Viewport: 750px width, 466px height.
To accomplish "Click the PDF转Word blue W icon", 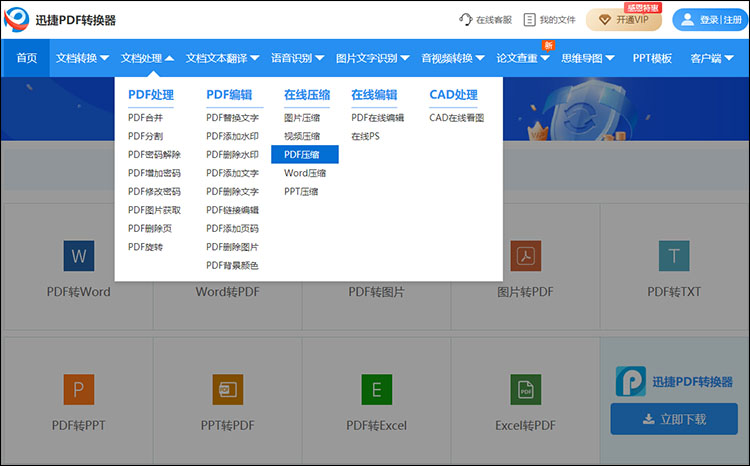I will [x=78, y=257].
